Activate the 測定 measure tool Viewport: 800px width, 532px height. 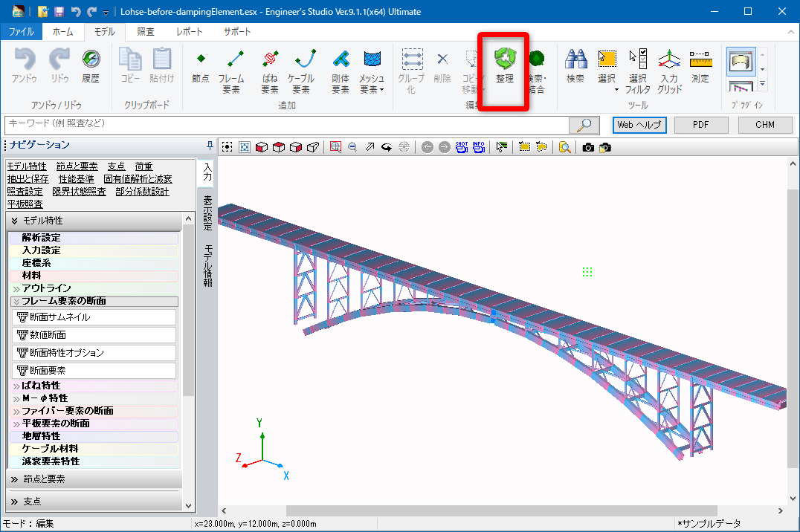point(700,66)
